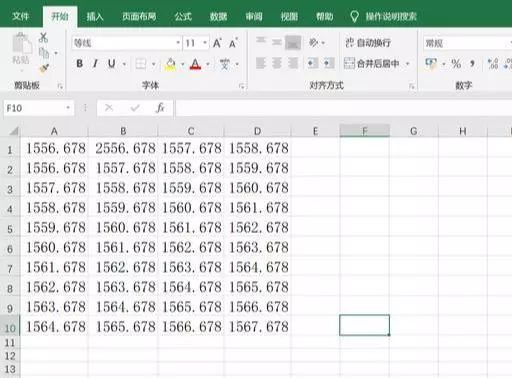
Task: Click the Bottom Align icon
Action: tap(293, 43)
